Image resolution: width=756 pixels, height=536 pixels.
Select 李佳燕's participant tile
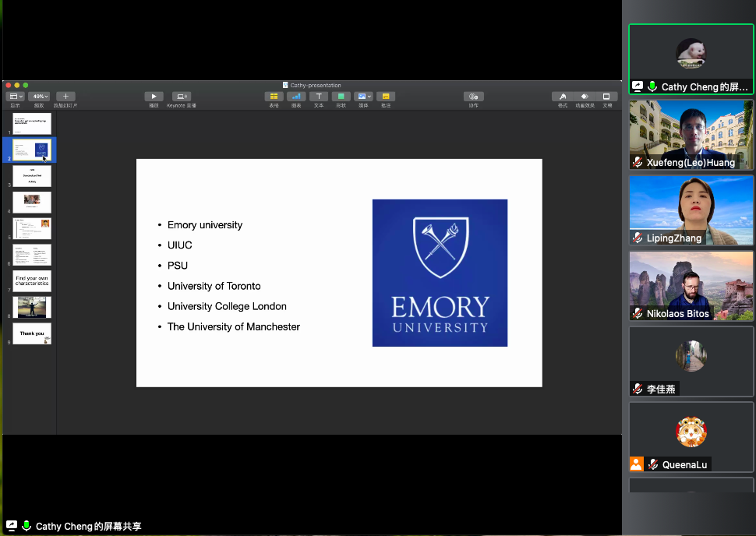pyautogui.click(x=691, y=361)
